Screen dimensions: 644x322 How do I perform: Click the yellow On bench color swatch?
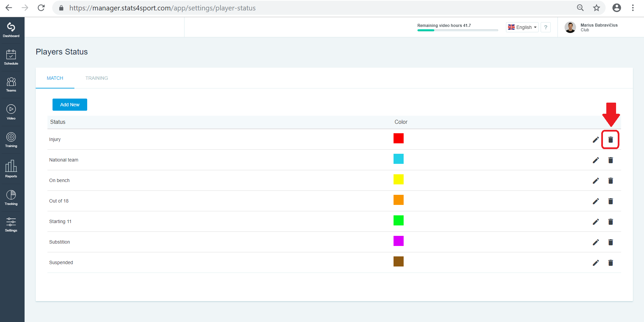(399, 179)
